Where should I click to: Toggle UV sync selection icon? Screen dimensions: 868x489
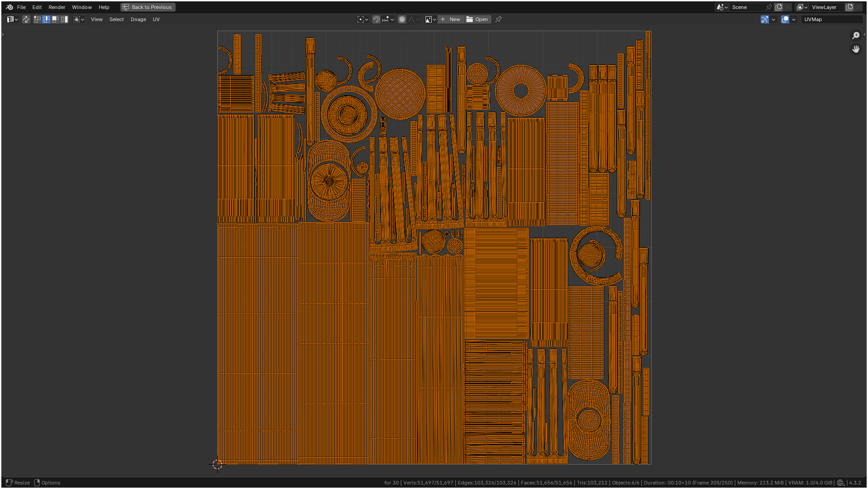(x=26, y=19)
